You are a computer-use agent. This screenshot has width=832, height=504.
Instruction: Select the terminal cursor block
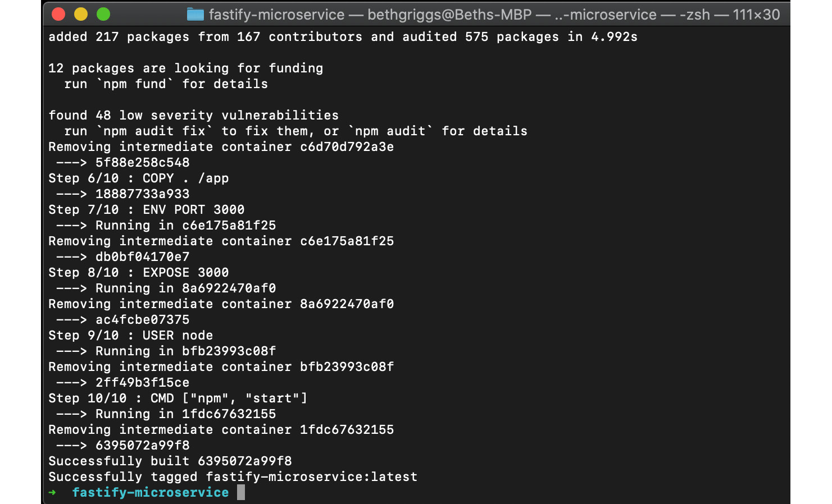(242, 492)
